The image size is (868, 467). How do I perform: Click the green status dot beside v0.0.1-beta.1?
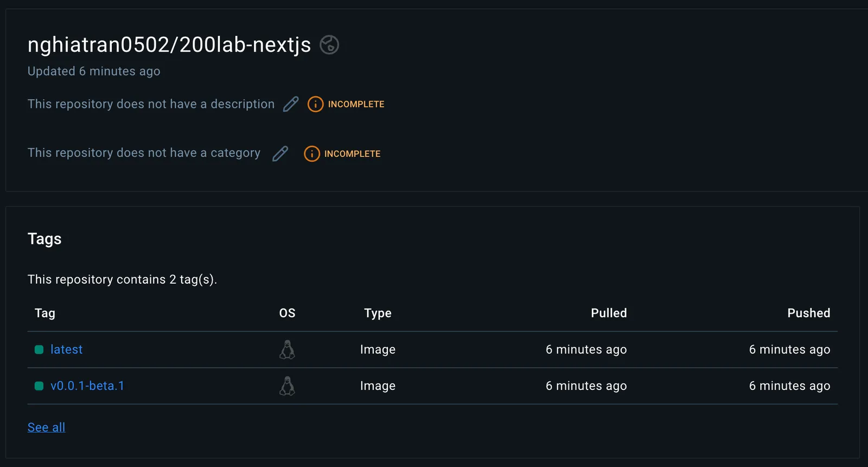click(39, 386)
